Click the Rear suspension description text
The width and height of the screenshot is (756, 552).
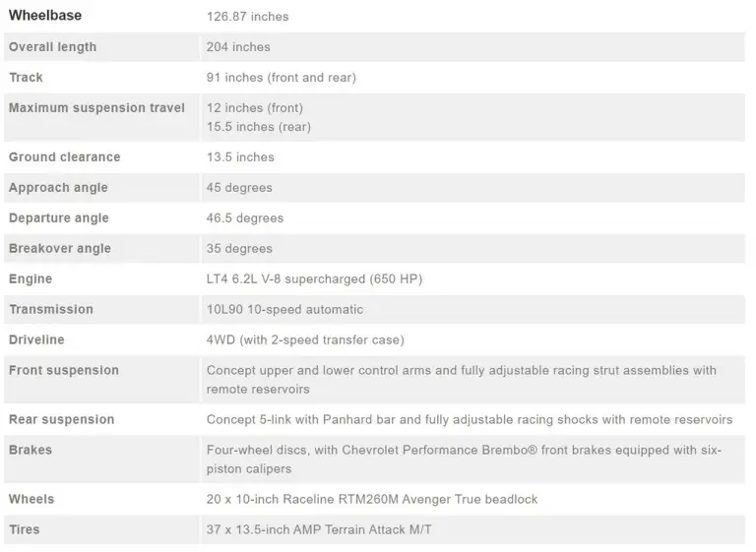tap(469, 420)
